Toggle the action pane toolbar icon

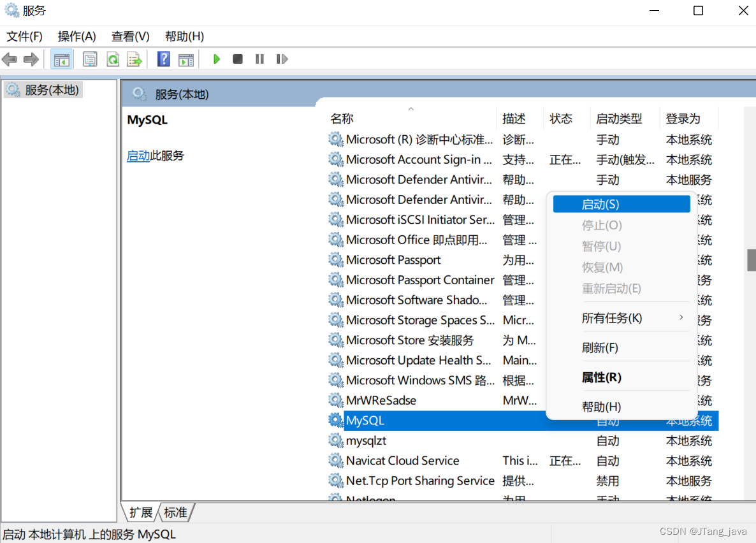(186, 60)
